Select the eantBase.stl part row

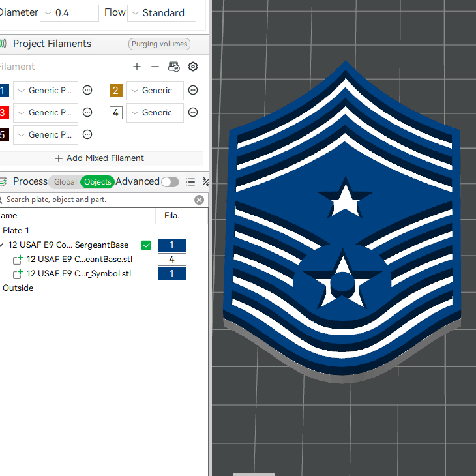(80, 260)
